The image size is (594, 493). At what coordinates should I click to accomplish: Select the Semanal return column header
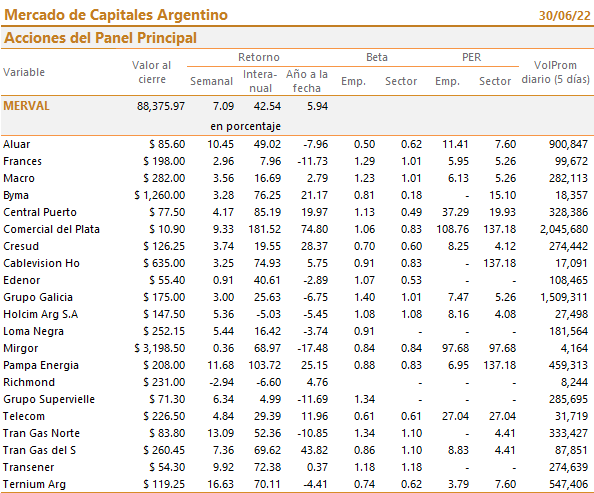(211, 81)
